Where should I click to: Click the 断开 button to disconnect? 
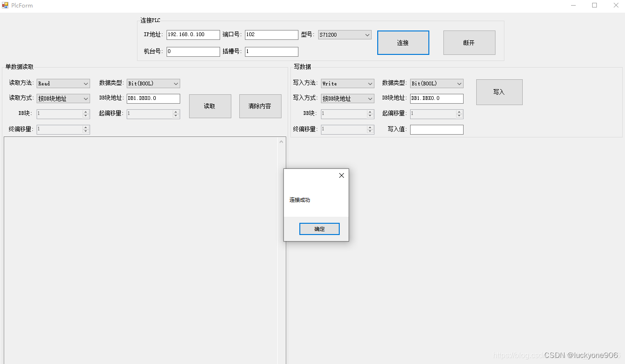tap(469, 42)
